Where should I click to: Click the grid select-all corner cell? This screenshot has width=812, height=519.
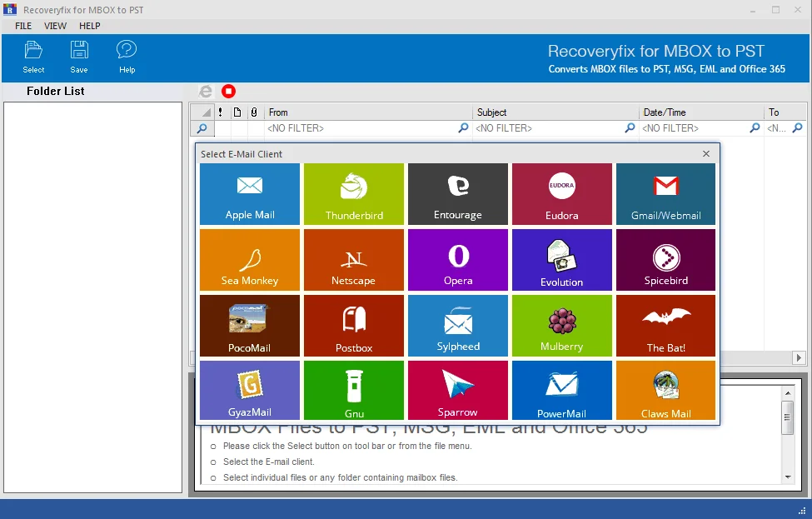[x=202, y=112]
